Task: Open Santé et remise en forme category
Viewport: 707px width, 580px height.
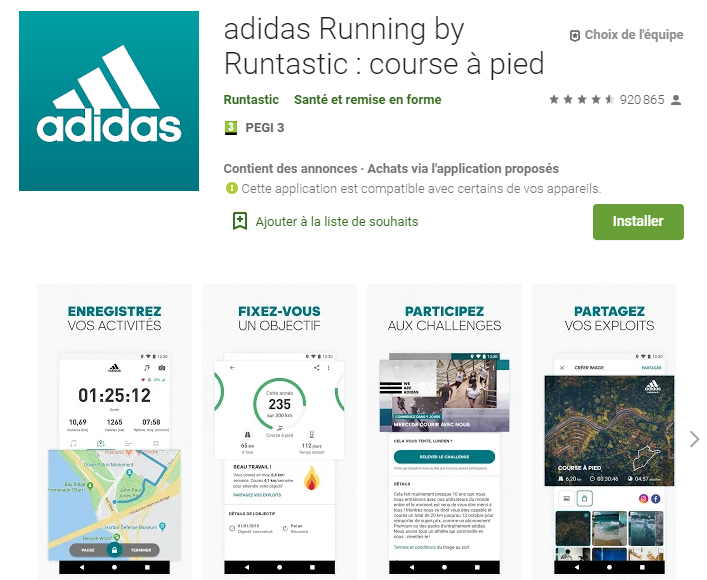Action: pyautogui.click(x=367, y=100)
